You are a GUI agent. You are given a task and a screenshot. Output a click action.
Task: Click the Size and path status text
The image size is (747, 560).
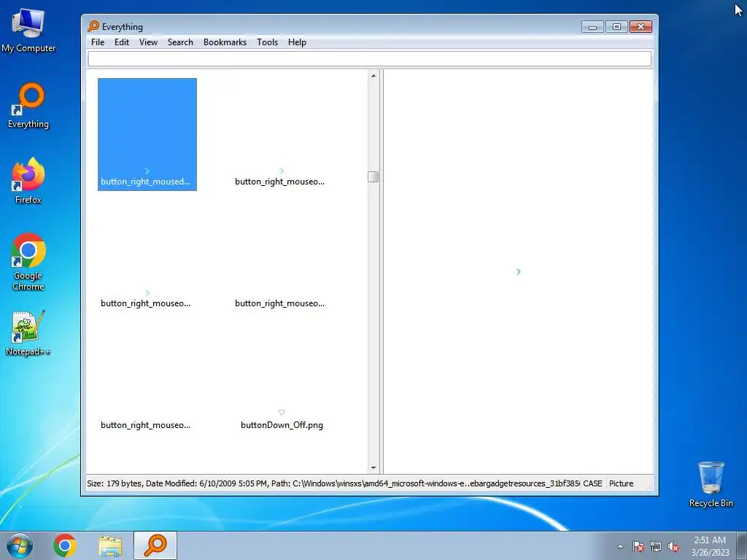[x=333, y=483]
